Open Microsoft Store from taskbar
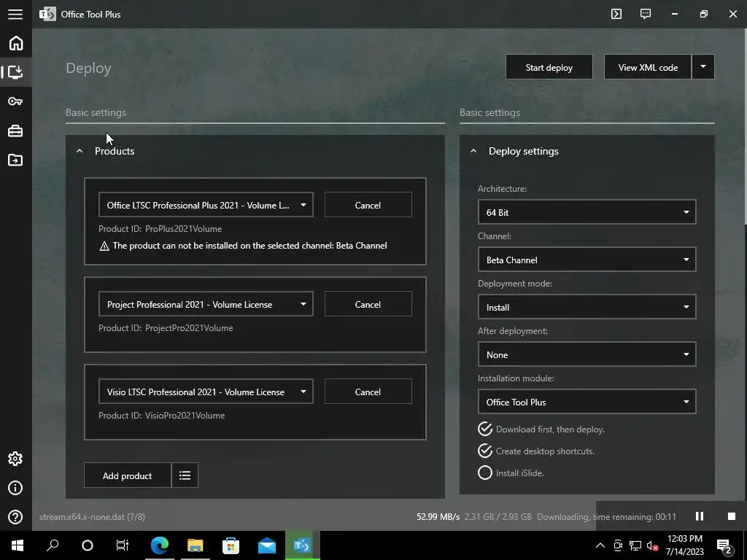 pyautogui.click(x=231, y=545)
